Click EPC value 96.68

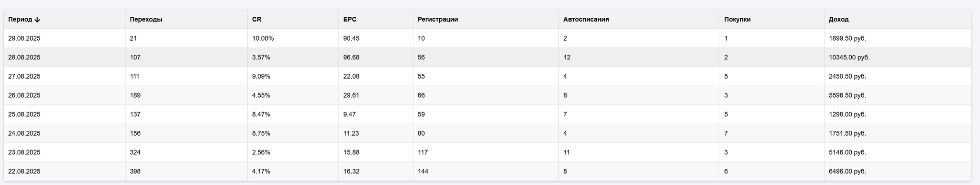tap(351, 58)
